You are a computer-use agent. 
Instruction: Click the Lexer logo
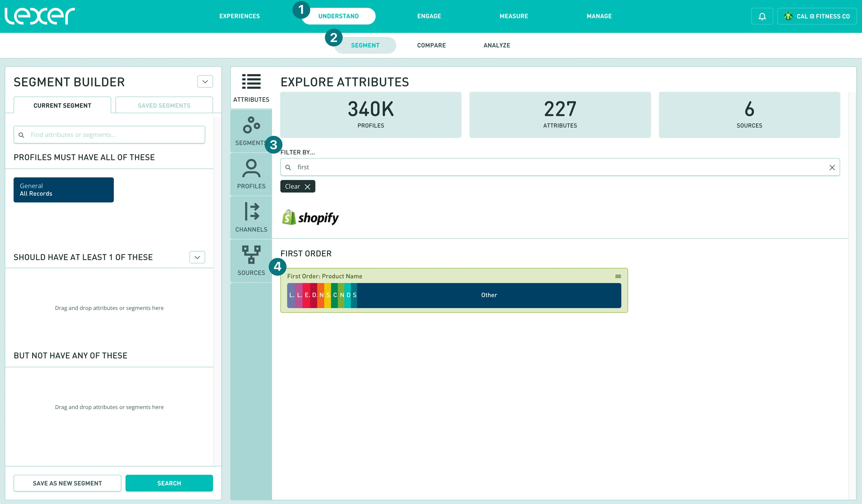click(40, 16)
